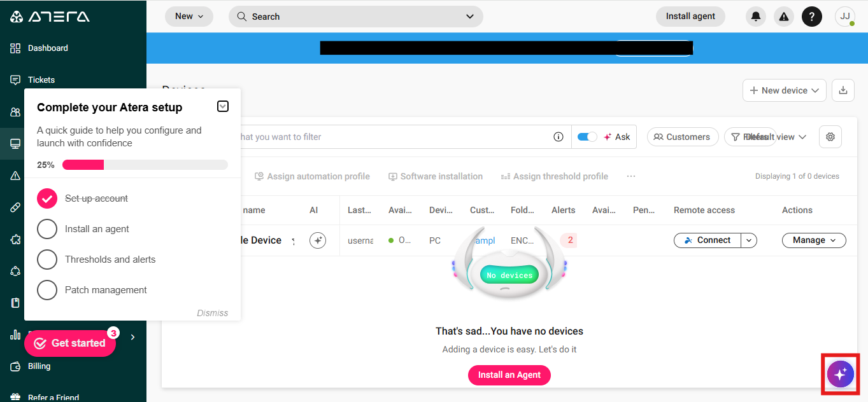Click Displaying 1 of 0 devices text
The image size is (868, 402).
click(797, 176)
